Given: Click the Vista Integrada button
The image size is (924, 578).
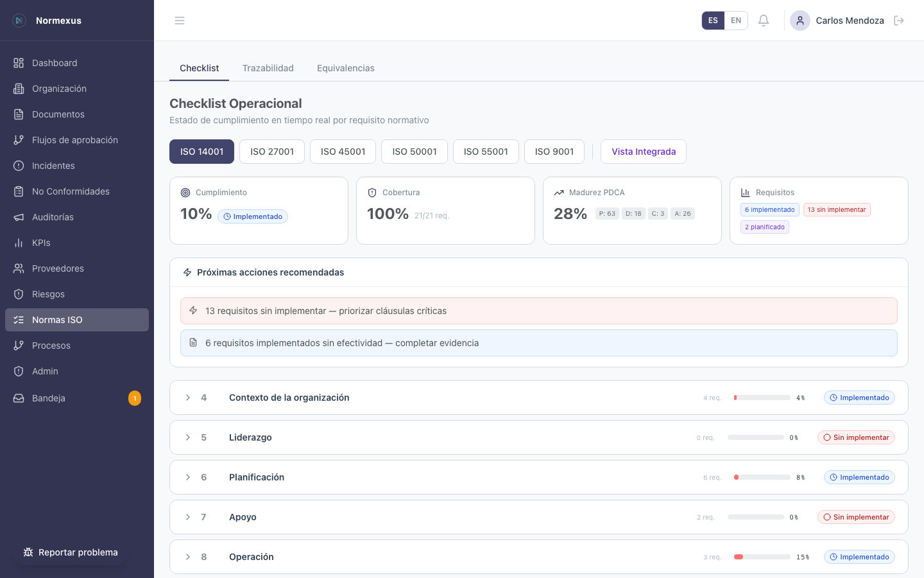Looking at the screenshot, I should point(643,152).
